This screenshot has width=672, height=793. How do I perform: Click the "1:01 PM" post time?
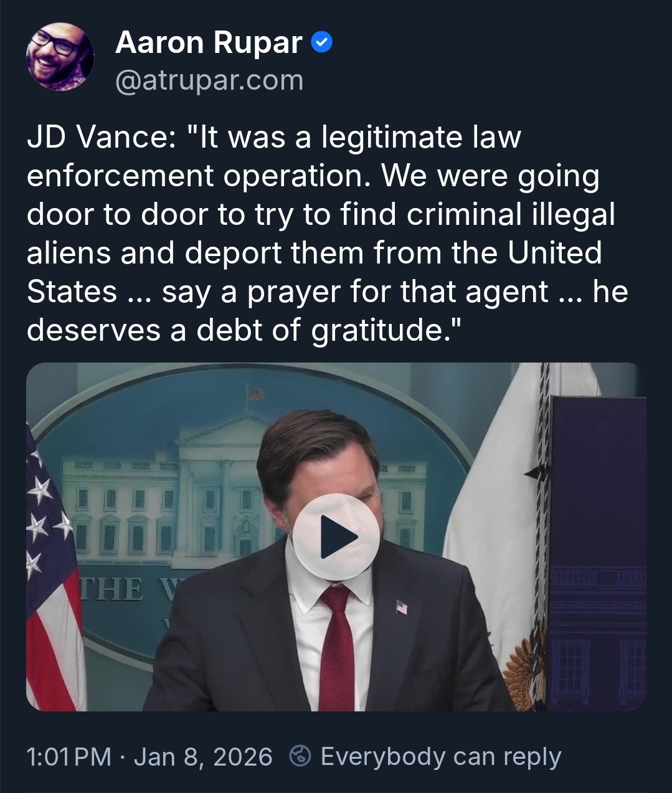pos(69,756)
